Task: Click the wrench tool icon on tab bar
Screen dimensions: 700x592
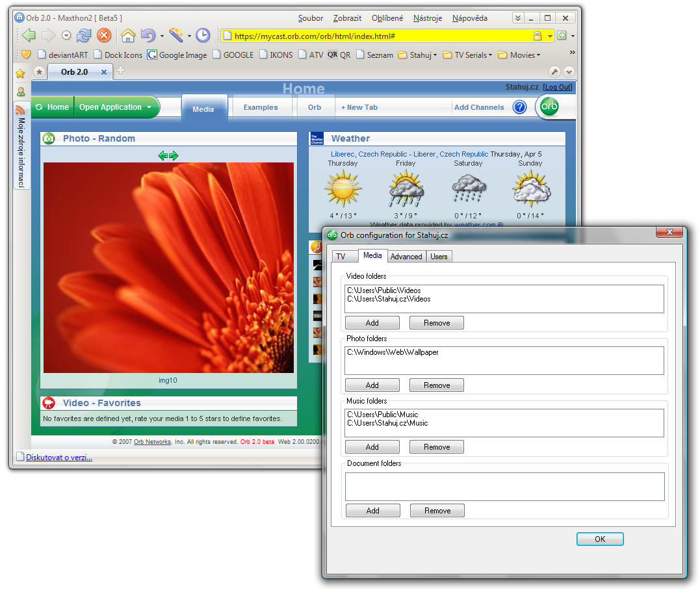Action: [554, 71]
